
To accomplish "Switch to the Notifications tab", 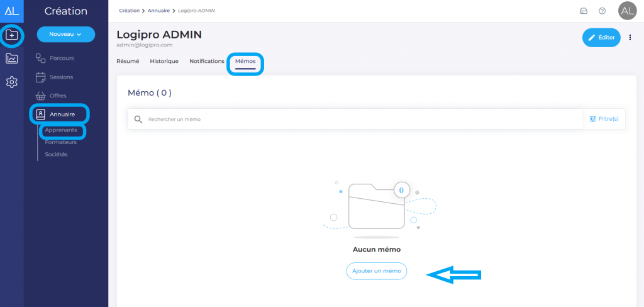I will click(206, 61).
